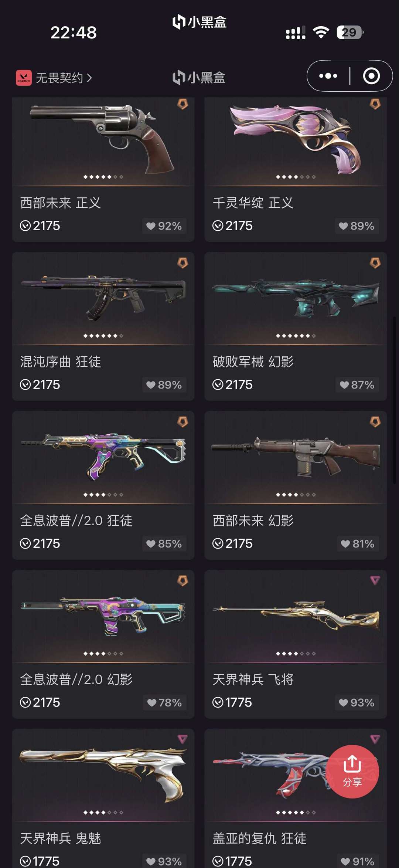The image size is (399, 868).
Task: Open 天界神兵 鬼魅 skin title
Action: coord(61,838)
